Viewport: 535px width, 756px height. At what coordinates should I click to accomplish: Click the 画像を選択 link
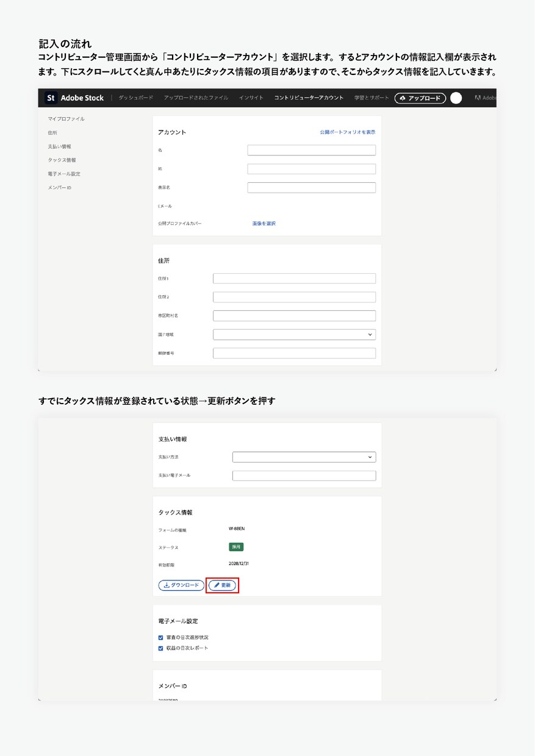point(264,224)
